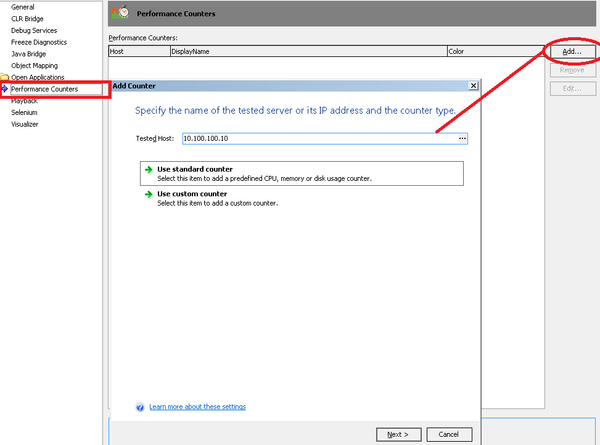Open Freeze Diagnostics settings

pyautogui.click(x=39, y=42)
